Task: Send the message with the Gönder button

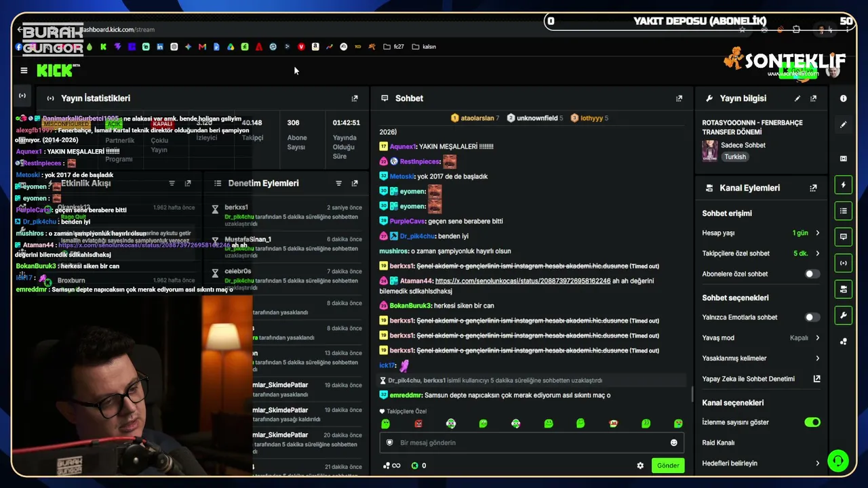Action: [668, 466]
